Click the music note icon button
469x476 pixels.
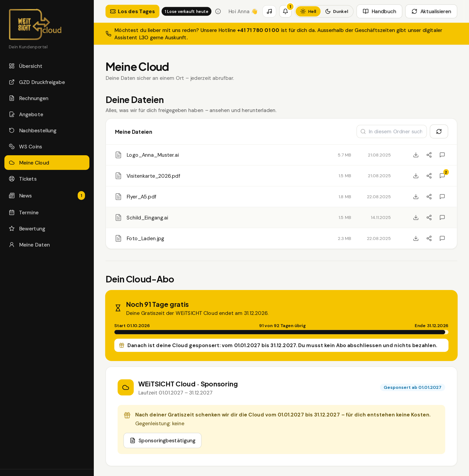pos(269,11)
